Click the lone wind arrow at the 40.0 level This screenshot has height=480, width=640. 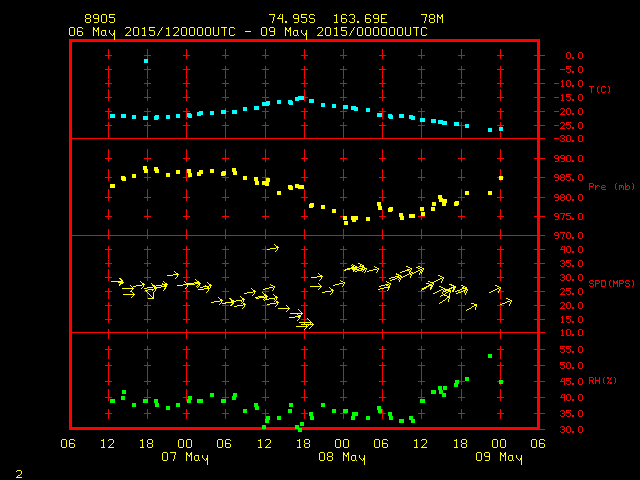(x=273, y=248)
